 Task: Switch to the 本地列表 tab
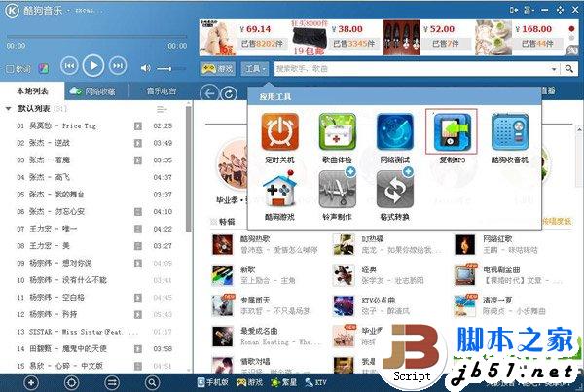(x=32, y=91)
